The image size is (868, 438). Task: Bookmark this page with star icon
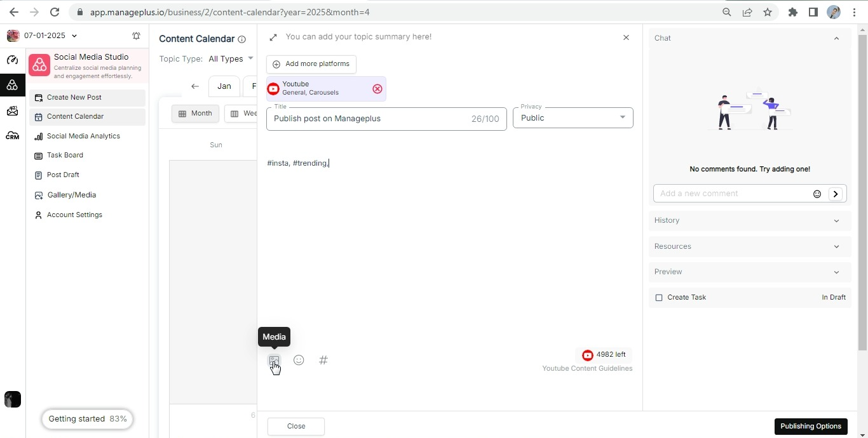(x=768, y=12)
